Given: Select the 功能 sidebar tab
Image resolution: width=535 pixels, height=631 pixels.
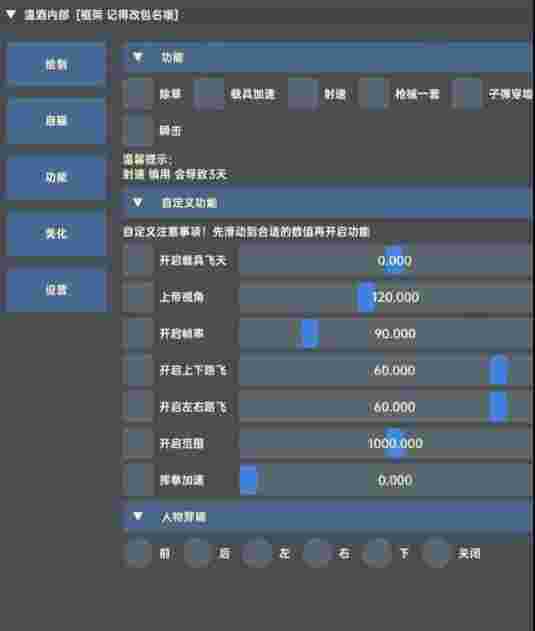Looking at the screenshot, I should point(56,177).
